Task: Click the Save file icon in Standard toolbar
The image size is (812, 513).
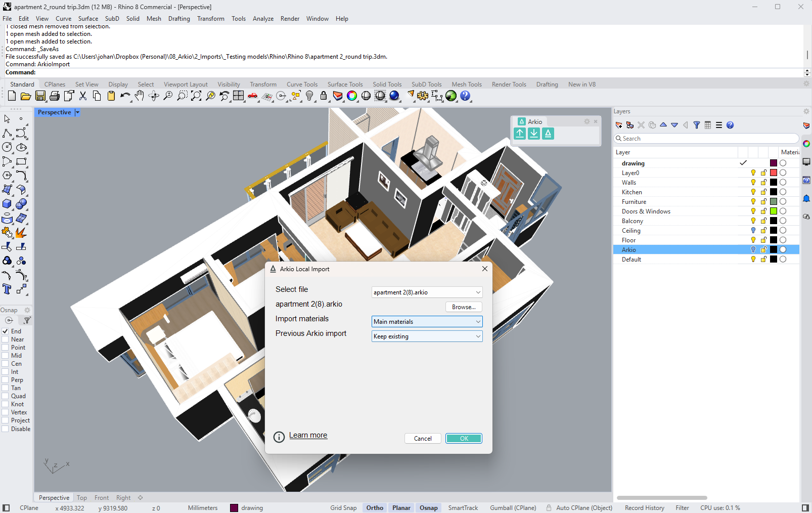Action: click(40, 96)
